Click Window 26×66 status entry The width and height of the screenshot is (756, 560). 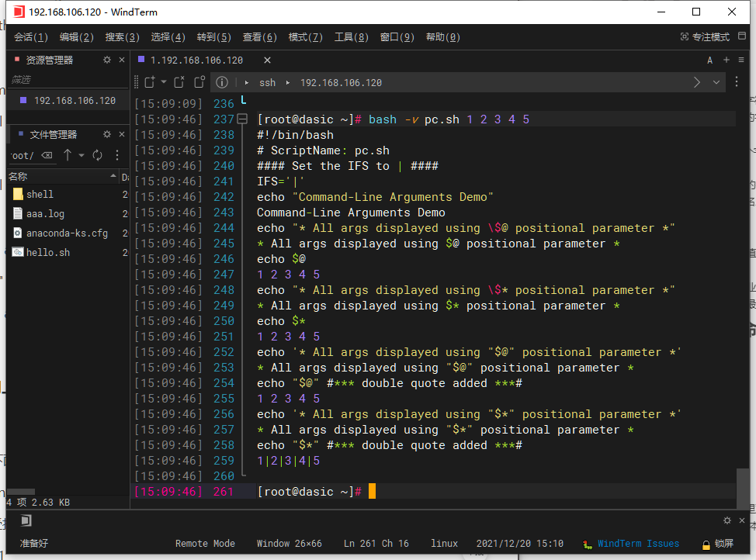coord(289,544)
